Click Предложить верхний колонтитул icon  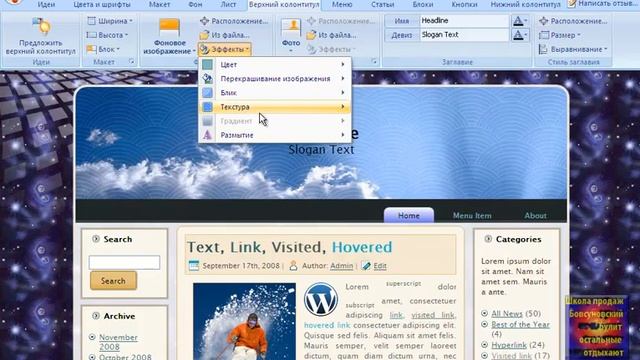coord(41,27)
